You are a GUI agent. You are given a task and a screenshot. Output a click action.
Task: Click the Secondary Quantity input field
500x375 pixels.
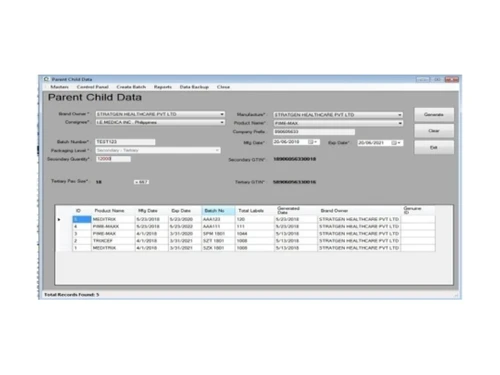(113, 159)
